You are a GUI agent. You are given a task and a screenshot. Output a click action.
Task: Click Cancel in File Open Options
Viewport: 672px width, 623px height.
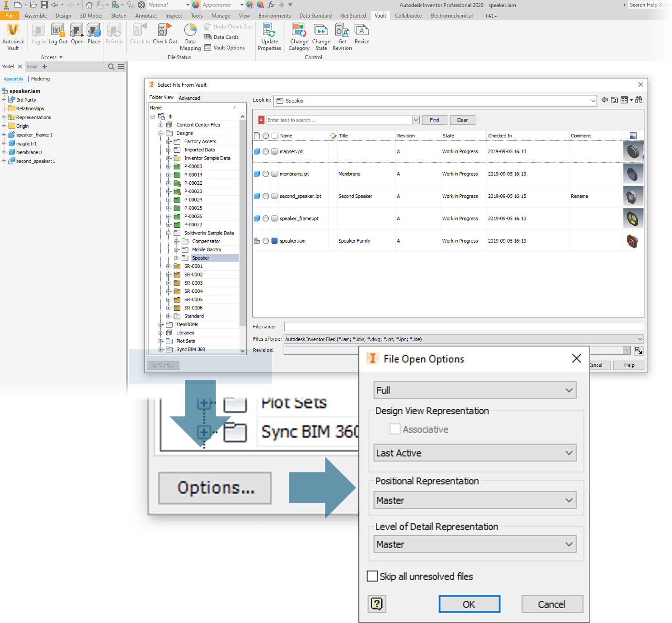coord(552,604)
